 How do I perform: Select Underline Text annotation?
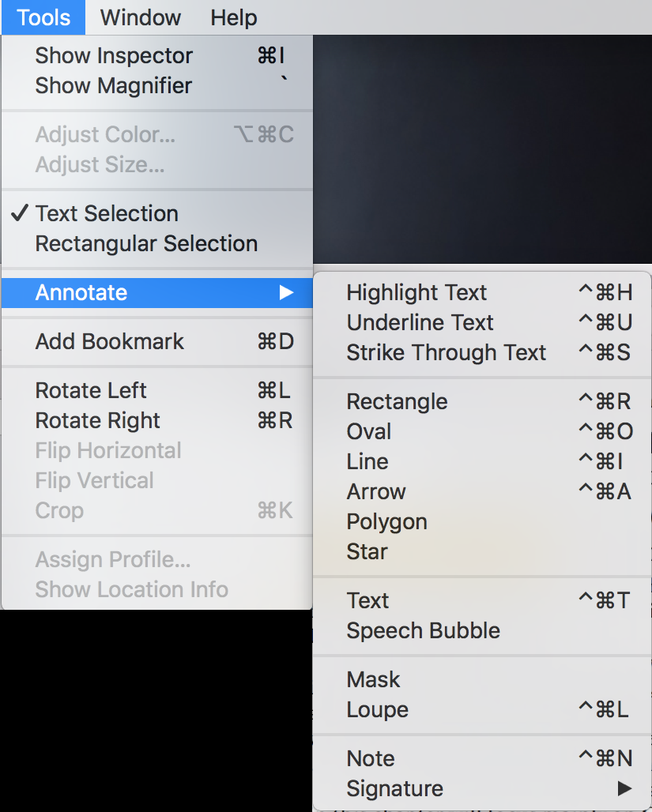click(x=420, y=322)
